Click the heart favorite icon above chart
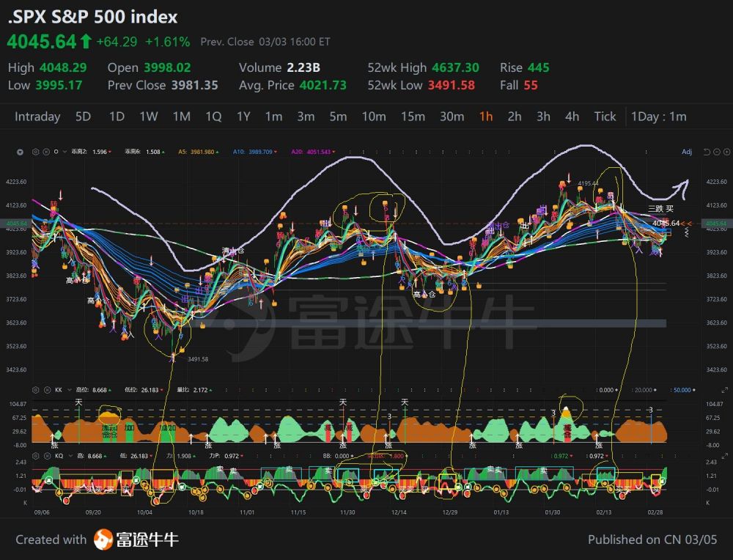 coord(20,152)
